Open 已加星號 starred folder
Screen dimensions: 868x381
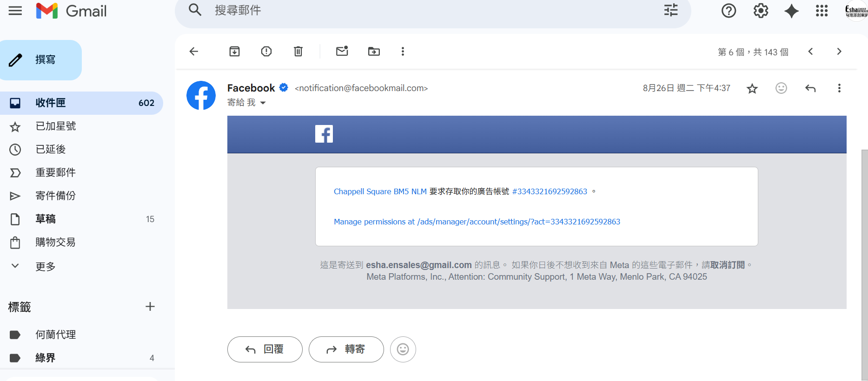click(x=81, y=126)
